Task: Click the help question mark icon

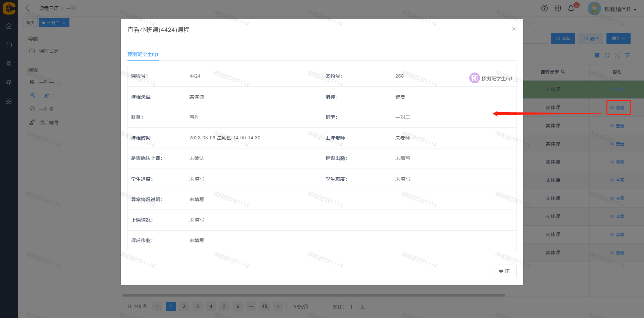Action: [x=544, y=8]
